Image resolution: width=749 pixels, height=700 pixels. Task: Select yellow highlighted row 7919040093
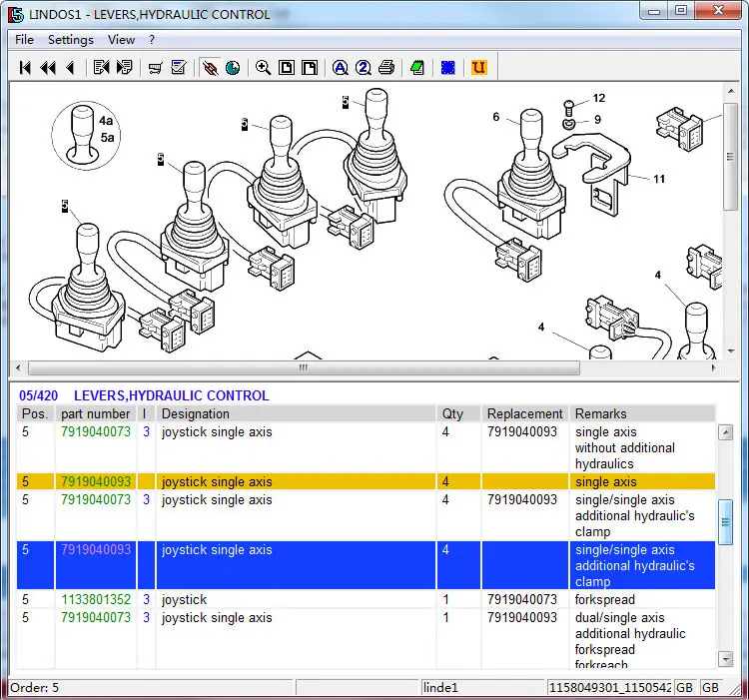click(x=366, y=481)
